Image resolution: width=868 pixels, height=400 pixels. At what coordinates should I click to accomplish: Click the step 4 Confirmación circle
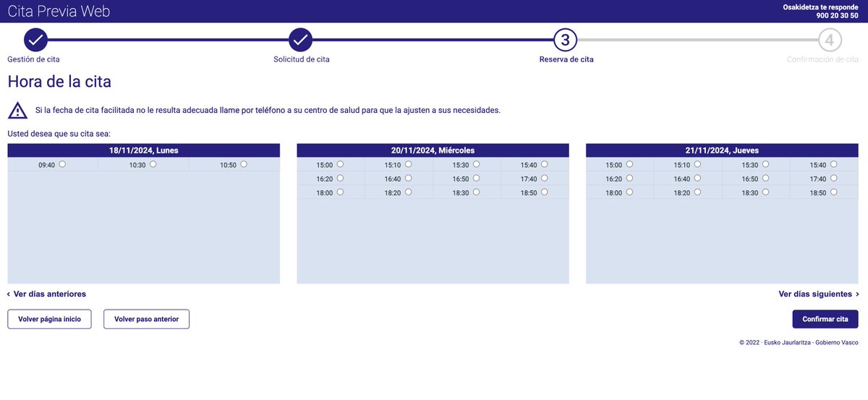[830, 40]
